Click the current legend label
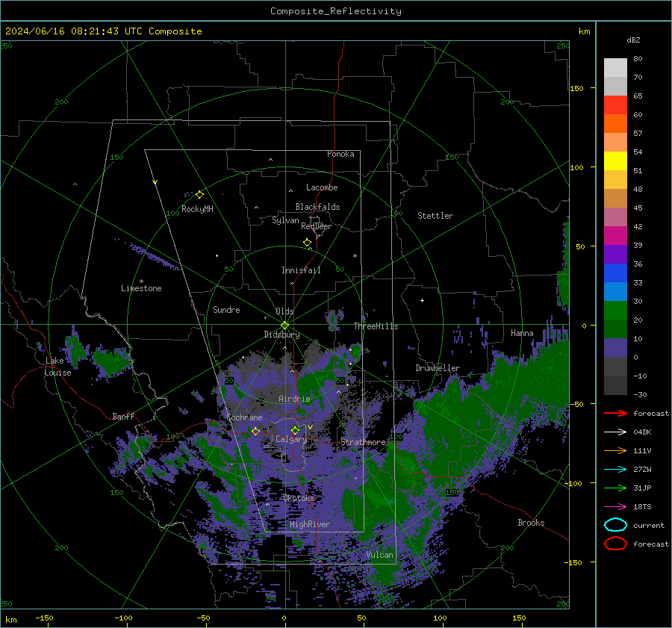This screenshot has width=672, height=628. coord(649,525)
